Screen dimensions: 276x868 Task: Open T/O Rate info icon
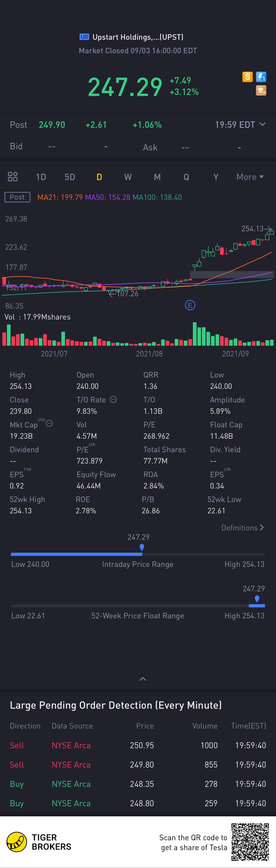113,399
